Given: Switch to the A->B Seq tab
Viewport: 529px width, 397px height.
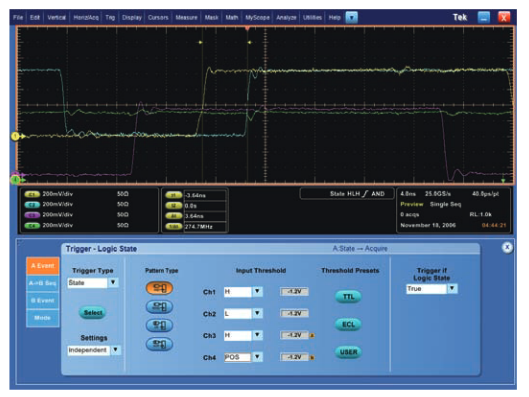Looking at the screenshot, I should (x=43, y=283).
